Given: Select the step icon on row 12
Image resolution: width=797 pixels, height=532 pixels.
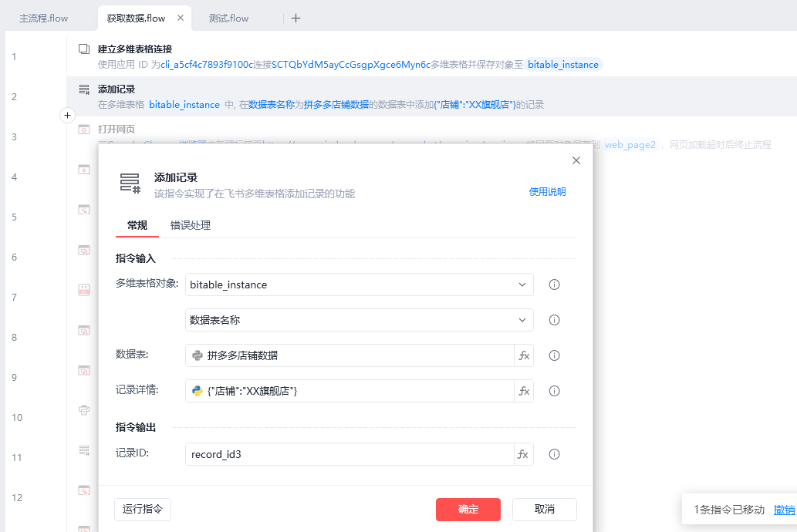Looking at the screenshot, I should (84, 490).
